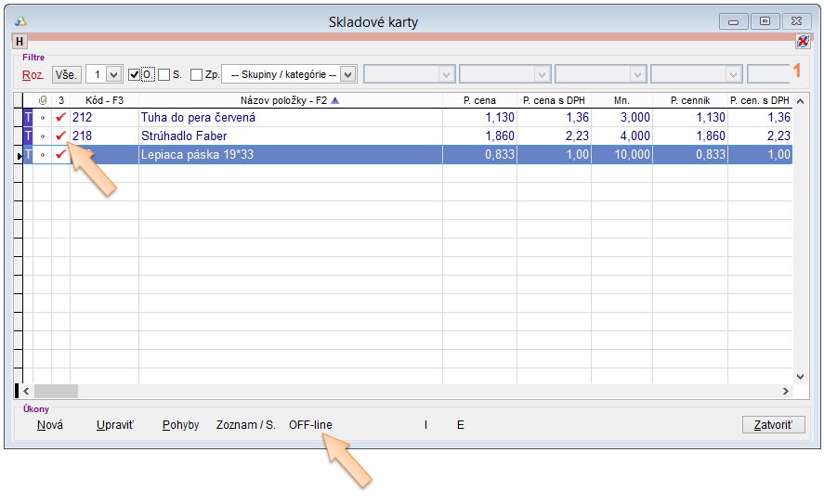824x504 pixels.
Task: Click red checkmark for Tuha do pera červená
Action: 60,118
